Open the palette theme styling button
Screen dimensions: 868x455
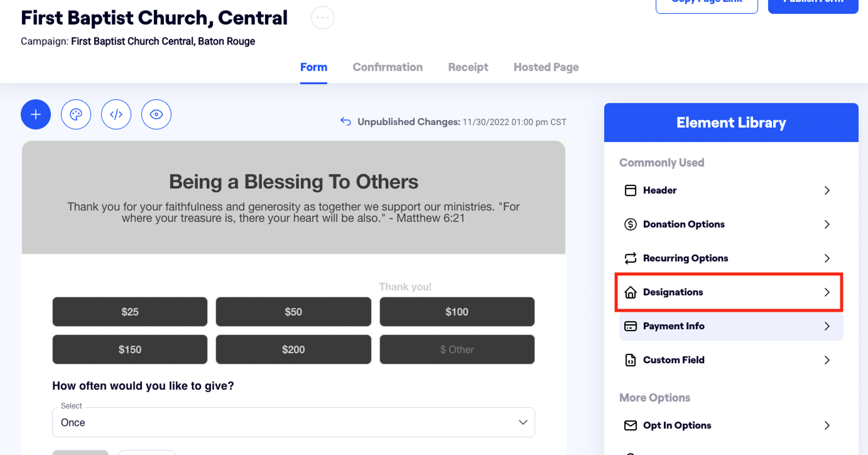(76, 114)
